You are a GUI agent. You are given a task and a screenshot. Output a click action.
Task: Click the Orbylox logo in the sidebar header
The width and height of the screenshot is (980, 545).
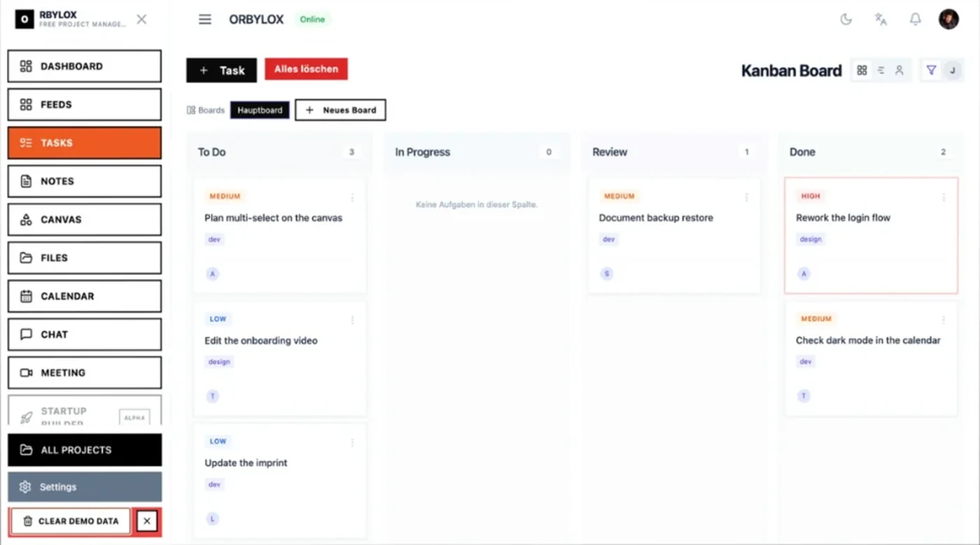coord(24,20)
